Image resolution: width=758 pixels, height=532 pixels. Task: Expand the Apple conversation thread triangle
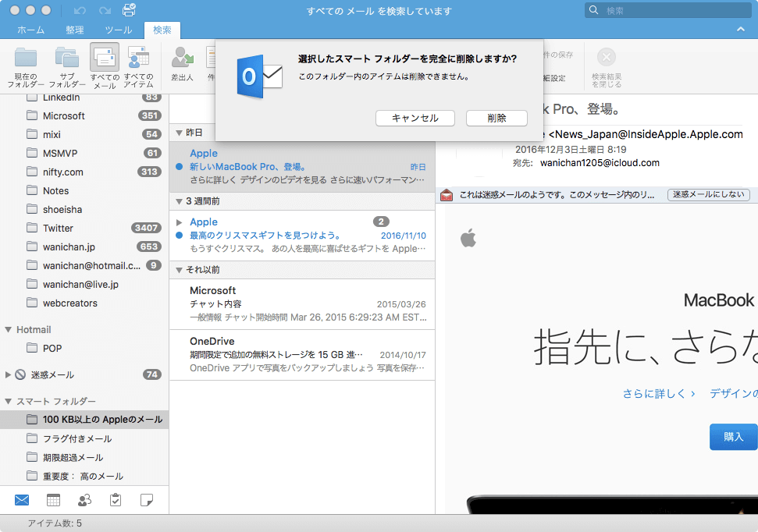(x=179, y=222)
